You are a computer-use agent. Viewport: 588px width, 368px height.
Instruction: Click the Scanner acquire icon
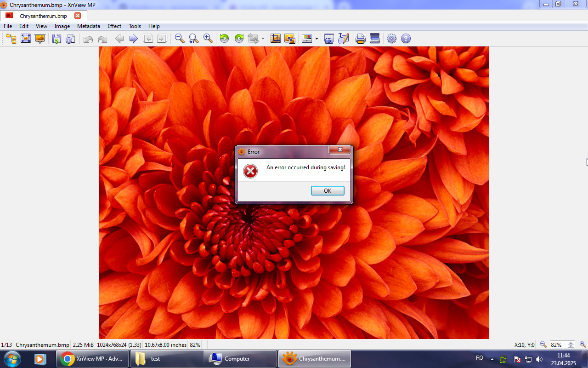pos(375,39)
